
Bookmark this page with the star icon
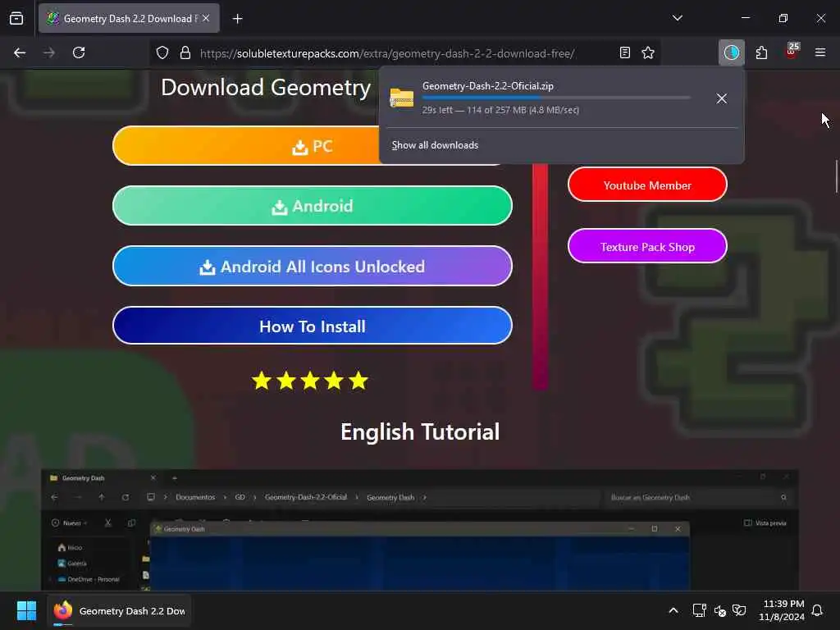pyautogui.click(x=648, y=52)
